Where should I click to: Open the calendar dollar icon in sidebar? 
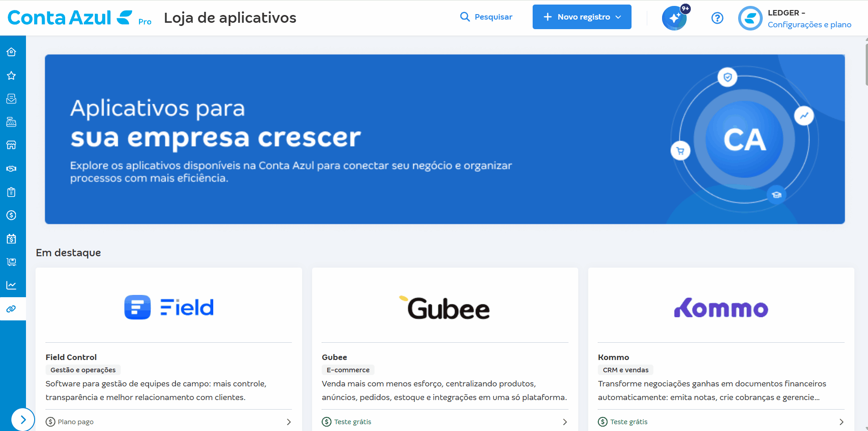11,238
